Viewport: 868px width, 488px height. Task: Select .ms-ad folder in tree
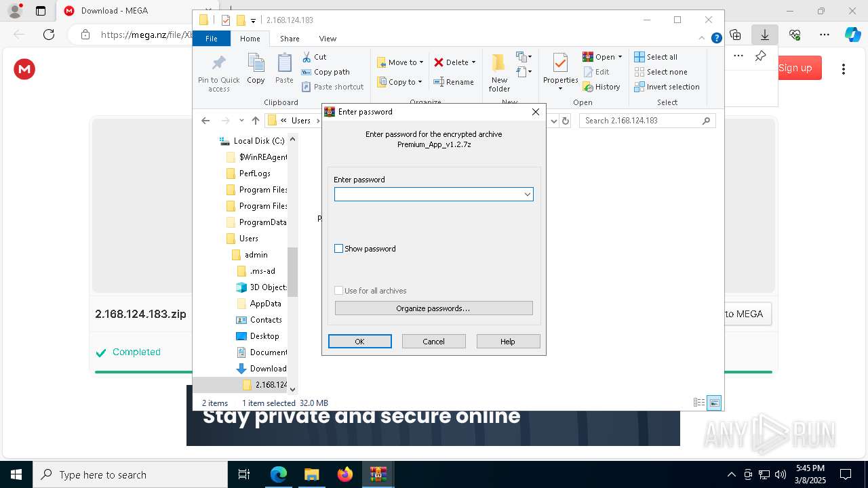[256, 271]
